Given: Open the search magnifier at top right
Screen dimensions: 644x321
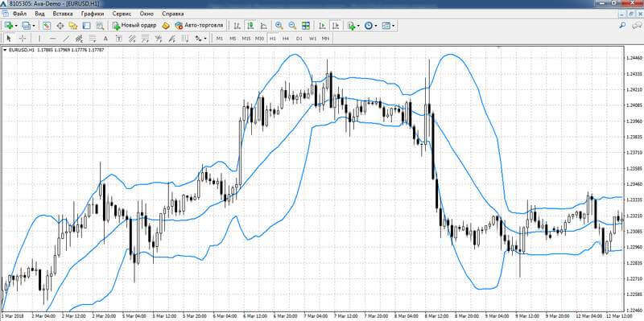Looking at the screenshot, I should [x=622, y=26].
